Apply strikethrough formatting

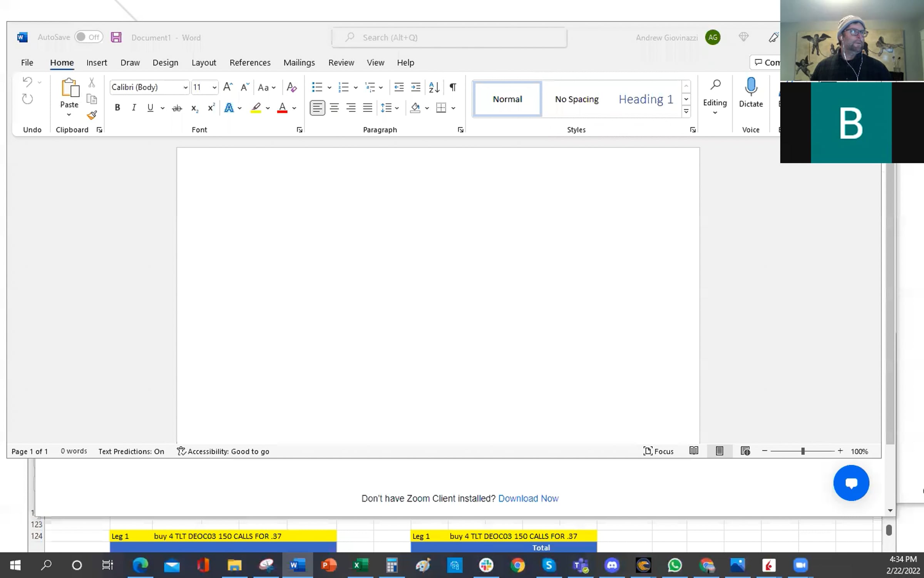pos(177,108)
